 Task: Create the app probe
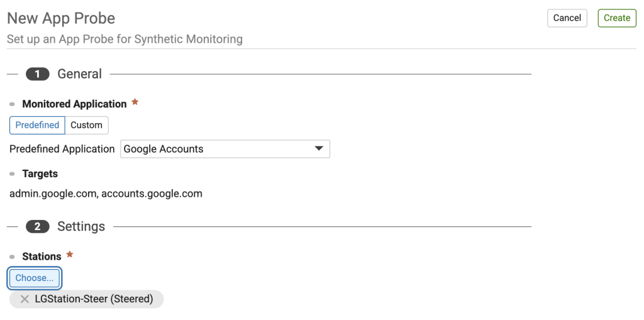click(616, 18)
